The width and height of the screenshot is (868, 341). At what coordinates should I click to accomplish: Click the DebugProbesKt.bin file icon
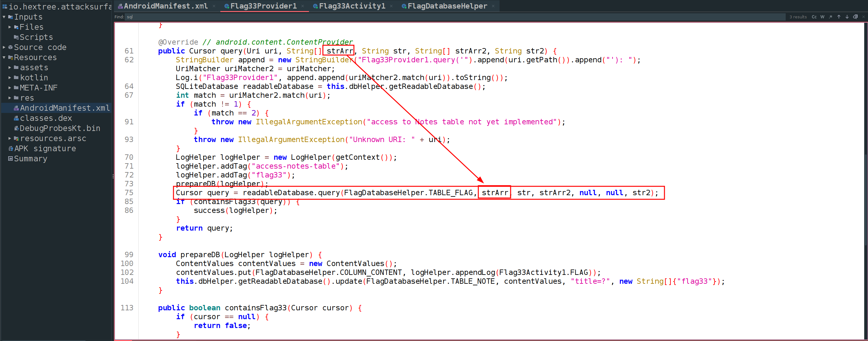[x=16, y=128]
